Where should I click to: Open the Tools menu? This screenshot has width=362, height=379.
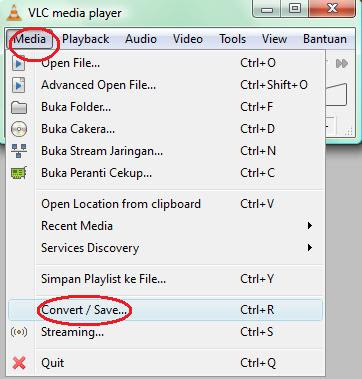click(x=233, y=39)
